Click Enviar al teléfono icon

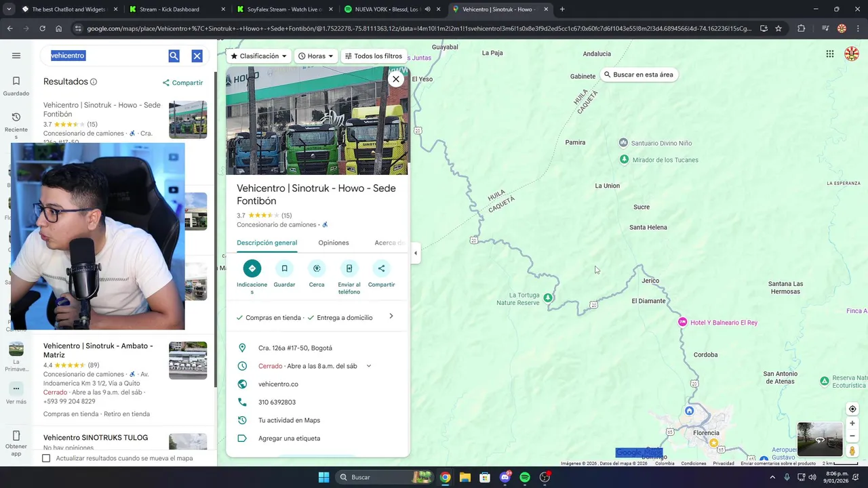click(x=349, y=268)
